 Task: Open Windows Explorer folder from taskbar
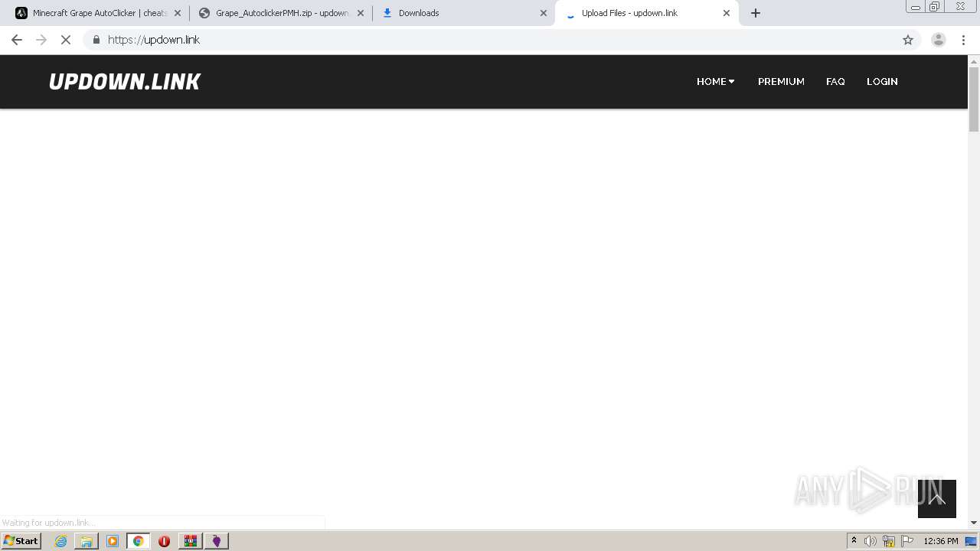[87, 541]
